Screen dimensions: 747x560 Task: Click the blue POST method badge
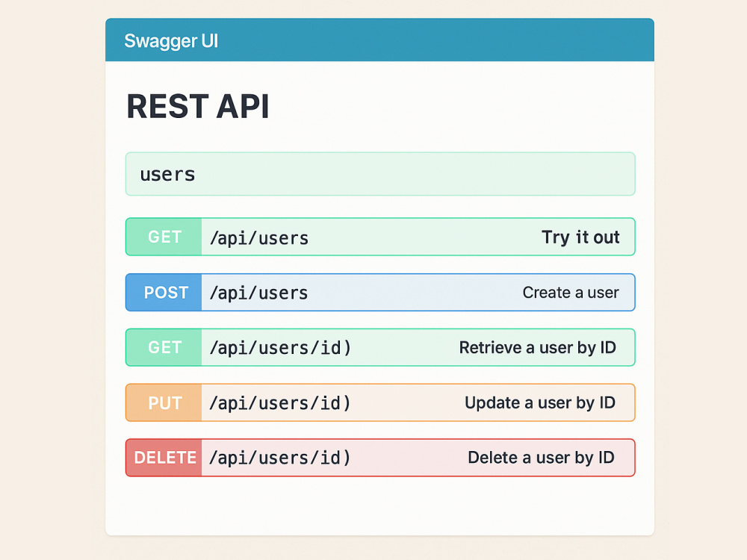coord(164,293)
